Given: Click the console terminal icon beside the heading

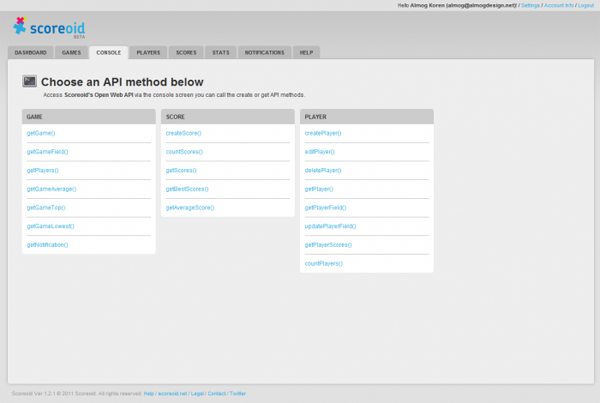Looking at the screenshot, I should point(30,81).
